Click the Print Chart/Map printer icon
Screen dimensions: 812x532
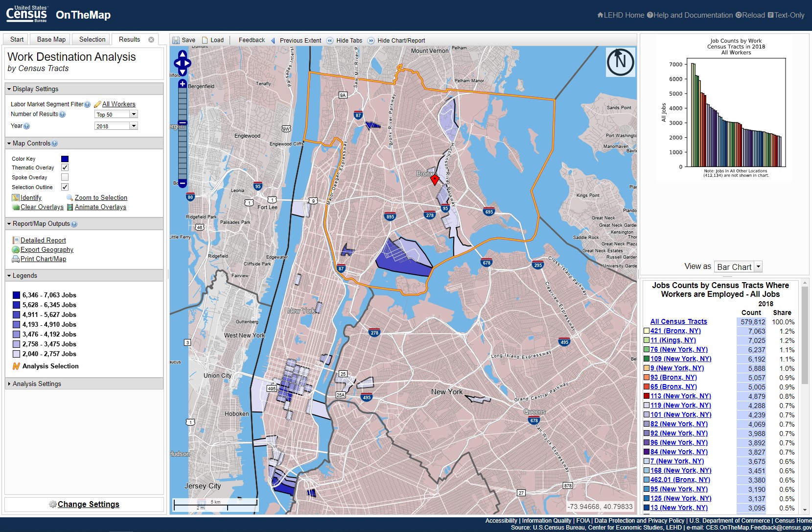[x=16, y=259]
